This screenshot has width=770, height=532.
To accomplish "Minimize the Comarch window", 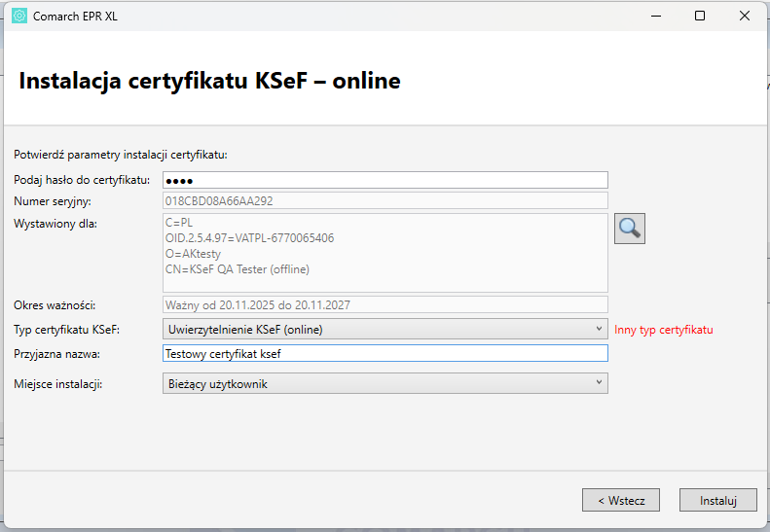I will tap(655, 16).
